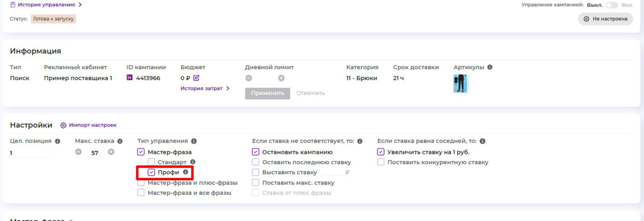Increase the daily limit with plus icon
Screen dimensions: 644x221
tap(281, 78)
